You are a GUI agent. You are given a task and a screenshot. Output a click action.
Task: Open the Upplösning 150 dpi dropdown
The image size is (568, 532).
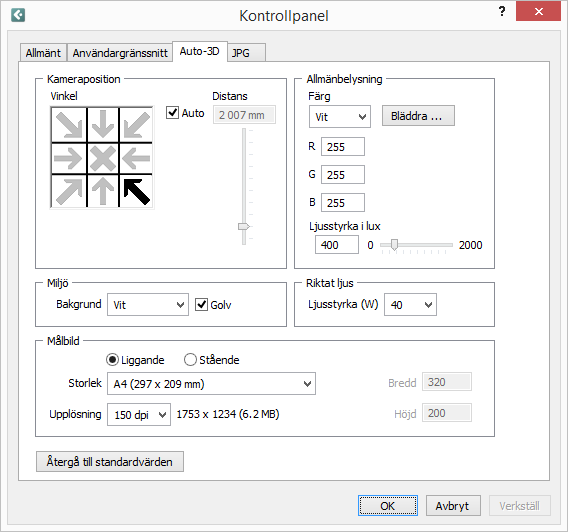(139, 414)
